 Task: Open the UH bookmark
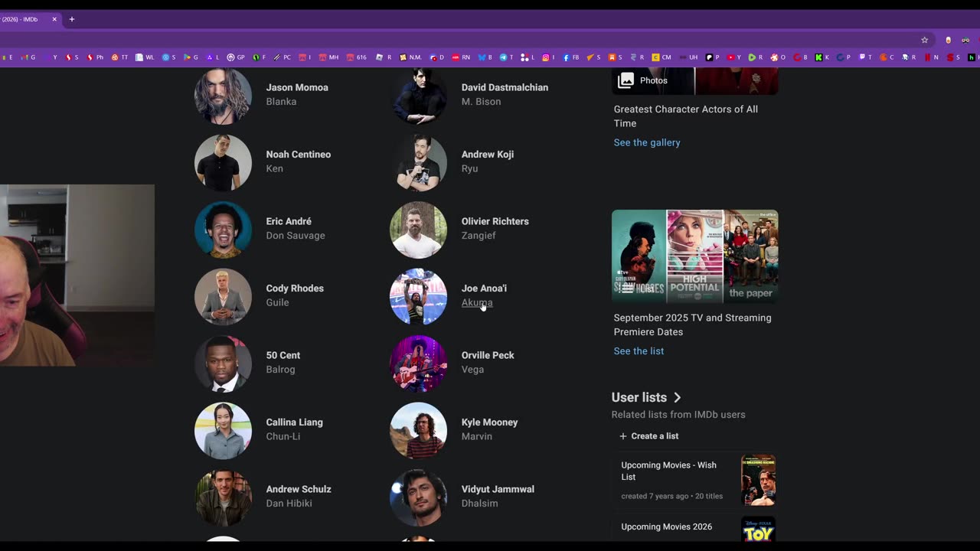click(x=688, y=57)
